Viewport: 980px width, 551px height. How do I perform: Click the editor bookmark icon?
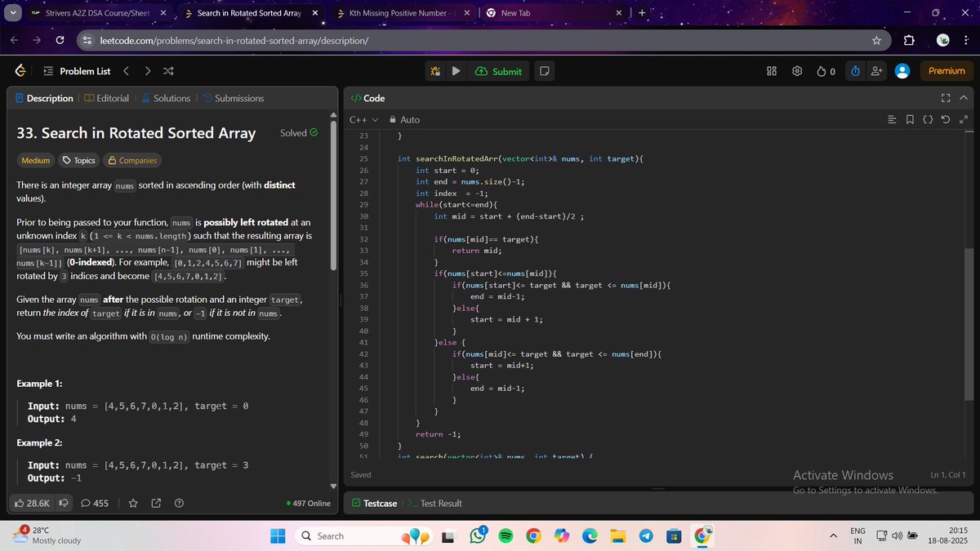point(911,120)
